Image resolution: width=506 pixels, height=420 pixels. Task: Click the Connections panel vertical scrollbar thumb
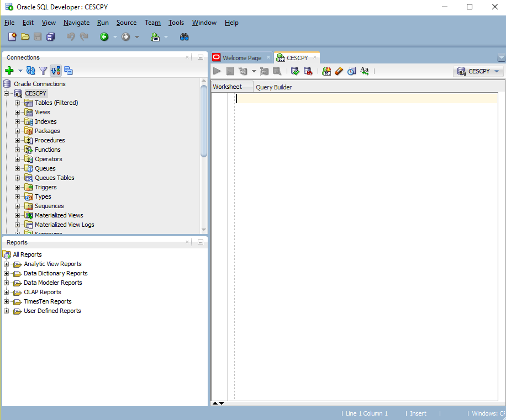[204, 121]
